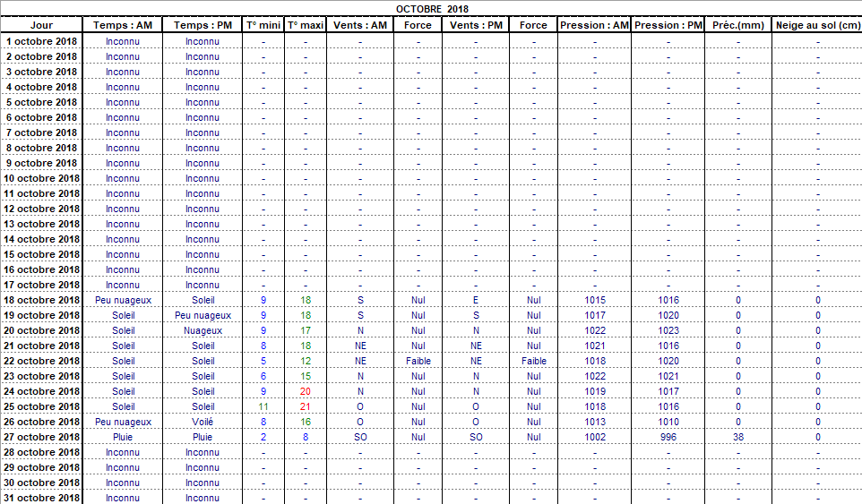Screen dimensions: 862x504
Task: Click the 1 octobre 2018 row label
Action: 42,41
